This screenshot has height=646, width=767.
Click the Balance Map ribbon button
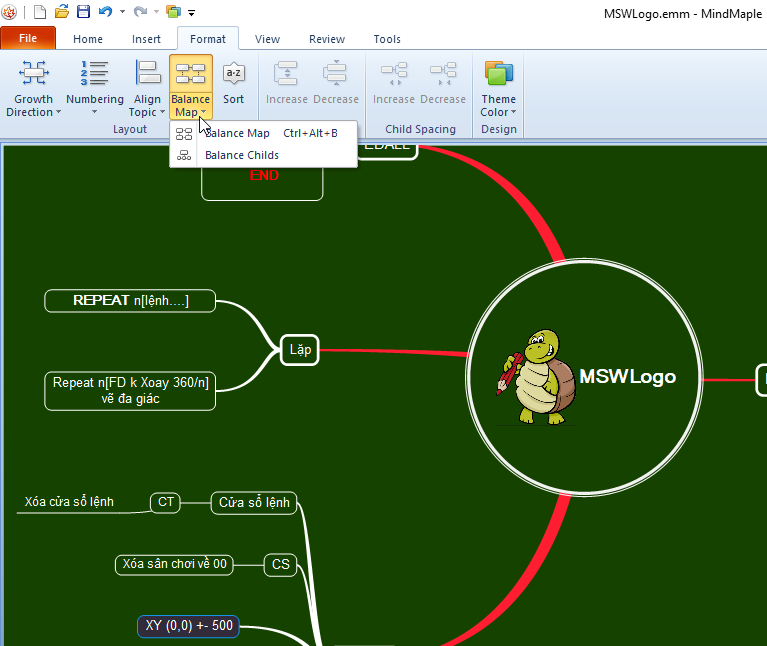191,87
